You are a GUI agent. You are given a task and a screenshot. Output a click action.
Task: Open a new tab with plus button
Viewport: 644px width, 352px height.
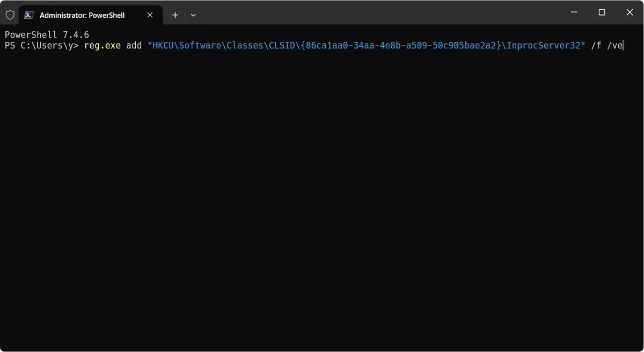tap(175, 15)
